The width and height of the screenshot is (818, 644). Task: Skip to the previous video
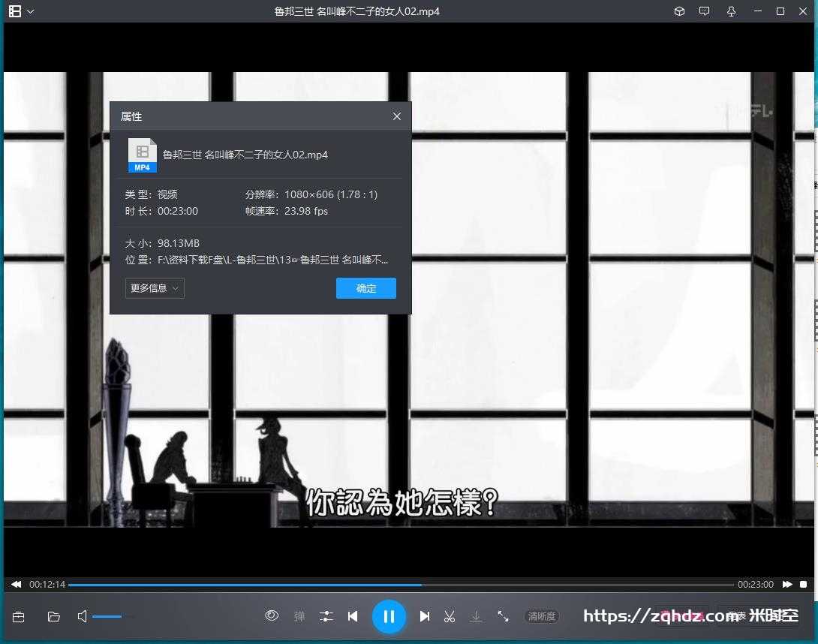353,616
